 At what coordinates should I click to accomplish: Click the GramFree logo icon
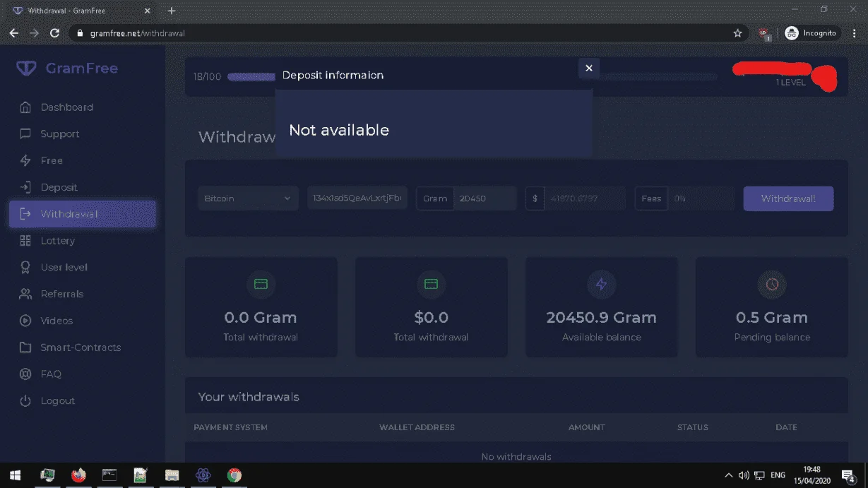26,69
